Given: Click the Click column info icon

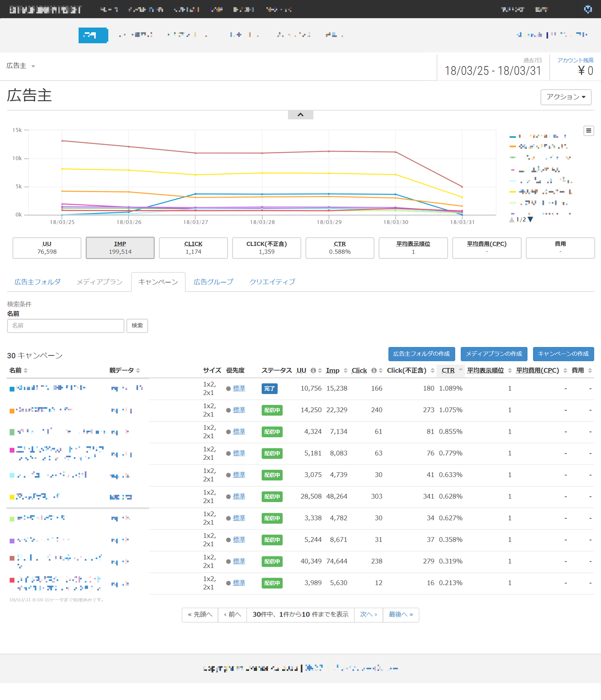Looking at the screenshot, I should (374, 370).
